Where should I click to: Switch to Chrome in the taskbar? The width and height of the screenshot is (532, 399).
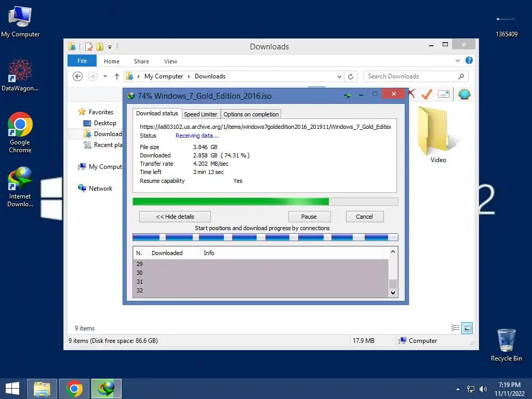[74, 389]
